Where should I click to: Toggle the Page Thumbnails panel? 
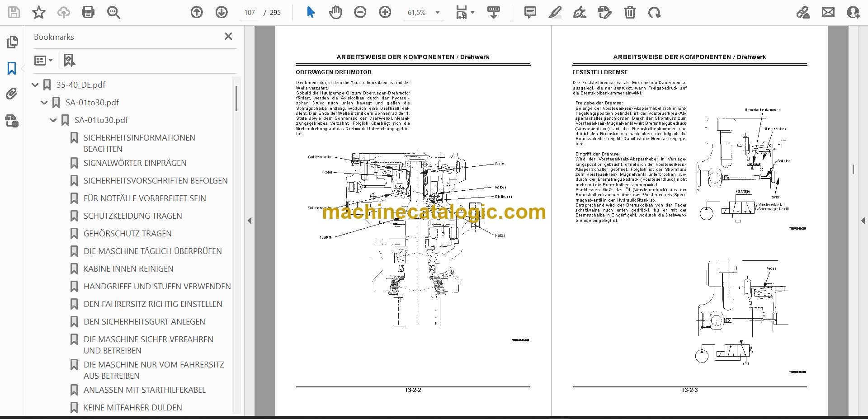tap(12, 42)
